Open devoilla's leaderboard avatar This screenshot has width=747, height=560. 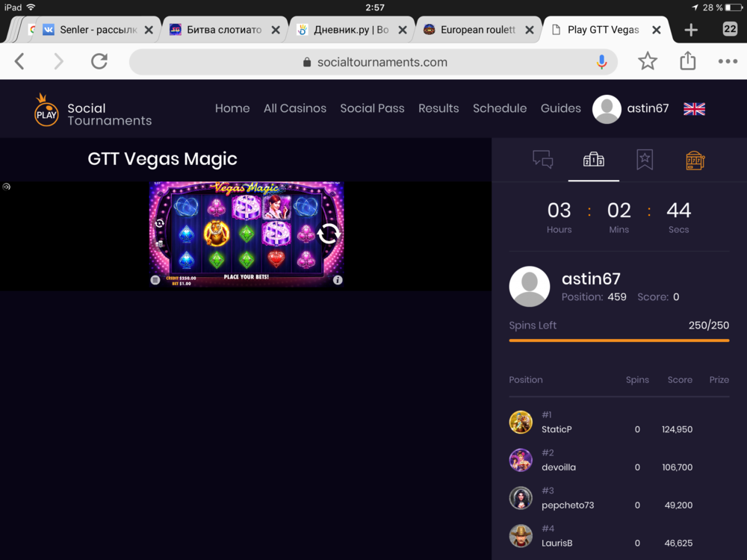tap(521, 460)
